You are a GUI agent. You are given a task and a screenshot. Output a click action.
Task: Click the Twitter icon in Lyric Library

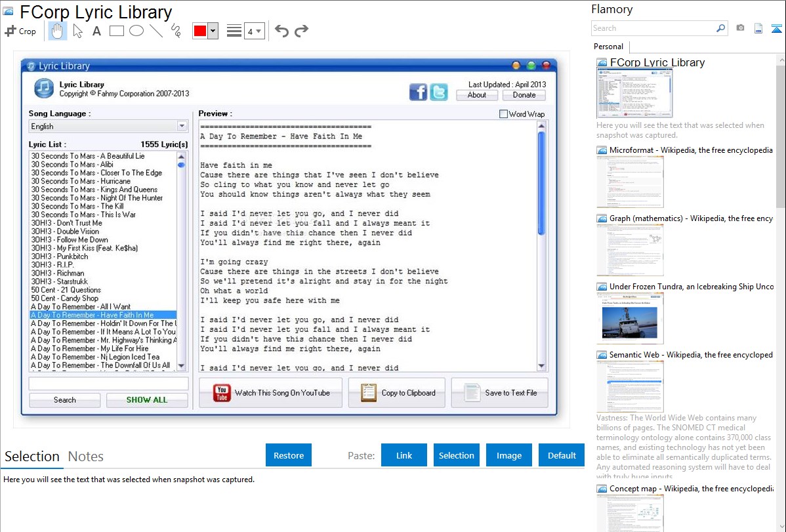(x=439, y=92)
